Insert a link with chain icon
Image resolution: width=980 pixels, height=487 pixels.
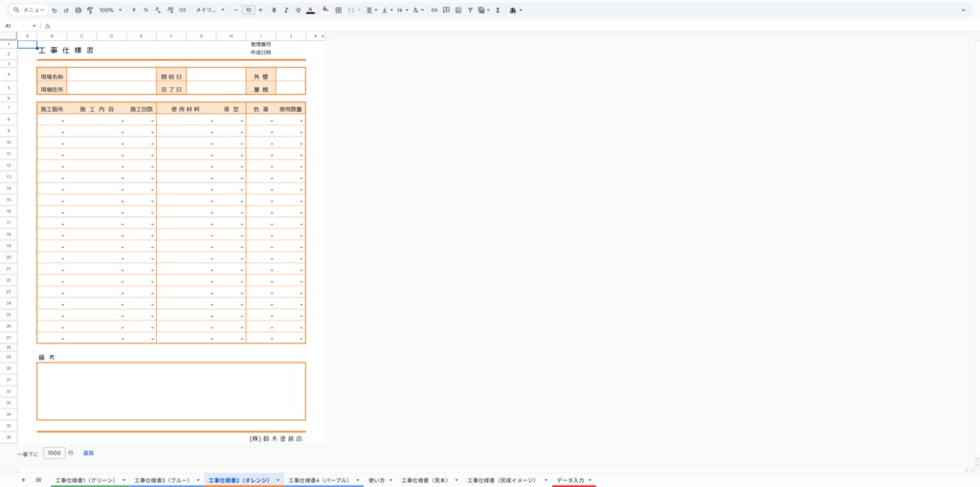click(x=434, y=10)
